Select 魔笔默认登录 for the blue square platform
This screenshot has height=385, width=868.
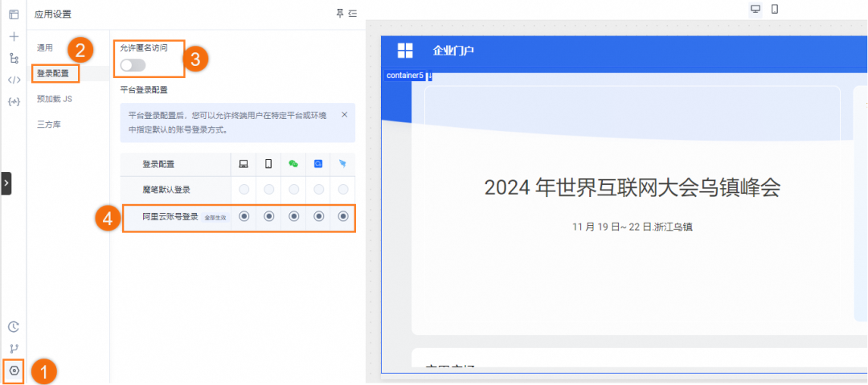318,190
